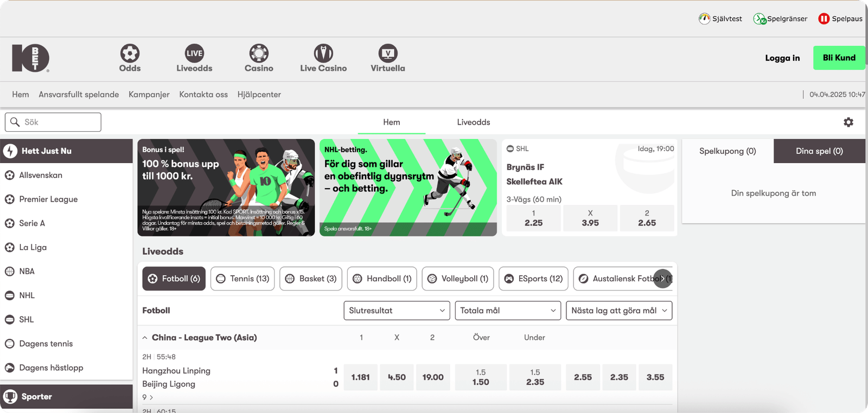Click the Serie A football icon

[x=10, y=223]
